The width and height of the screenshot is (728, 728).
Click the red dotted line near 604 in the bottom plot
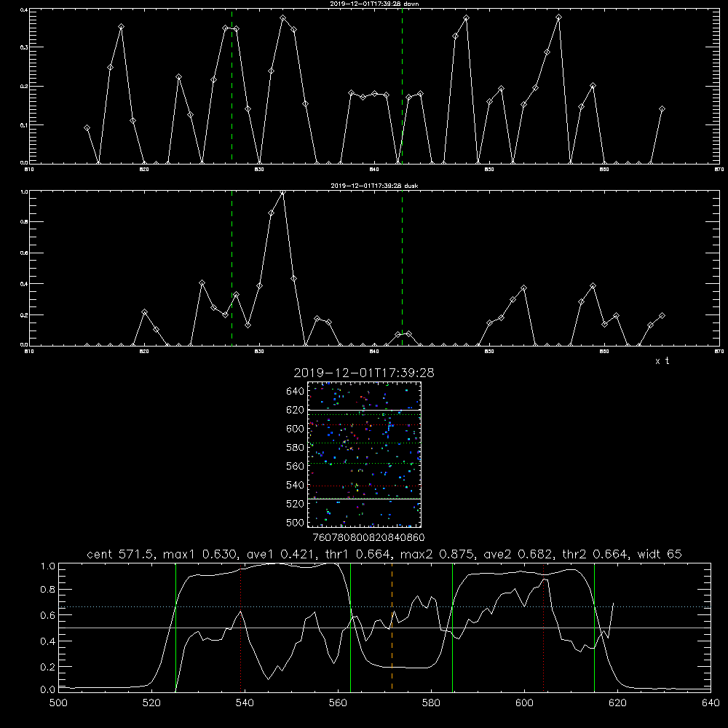543,627
